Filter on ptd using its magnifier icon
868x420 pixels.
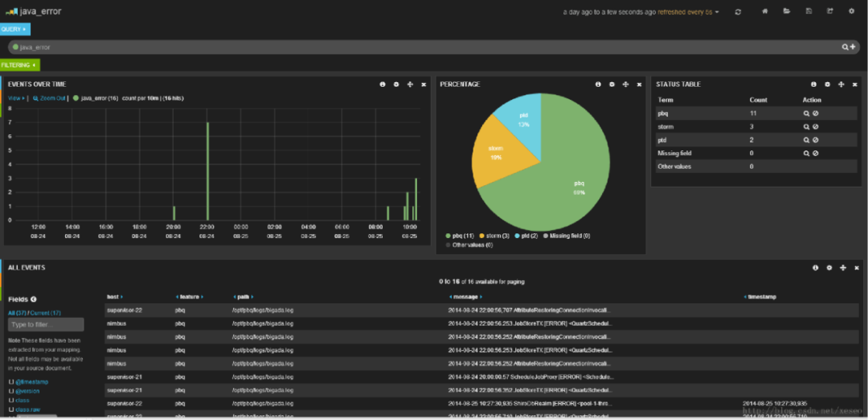click(x=807, y=140)
